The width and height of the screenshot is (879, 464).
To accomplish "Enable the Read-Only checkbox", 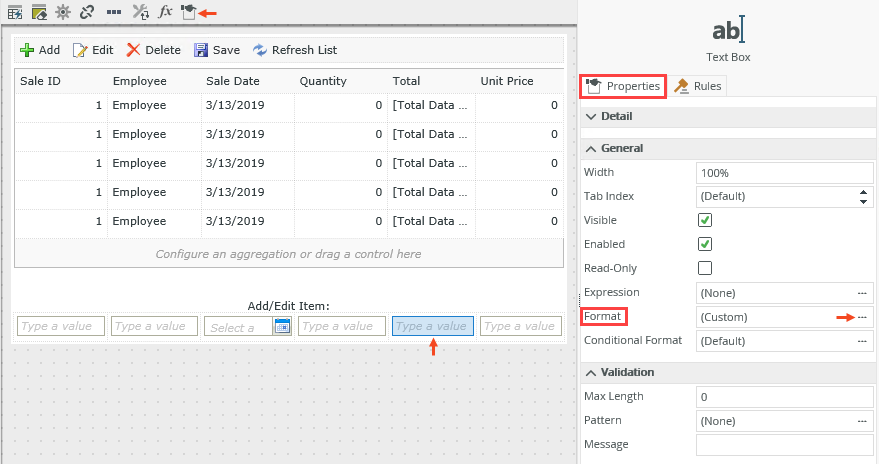I will (705, 268).
